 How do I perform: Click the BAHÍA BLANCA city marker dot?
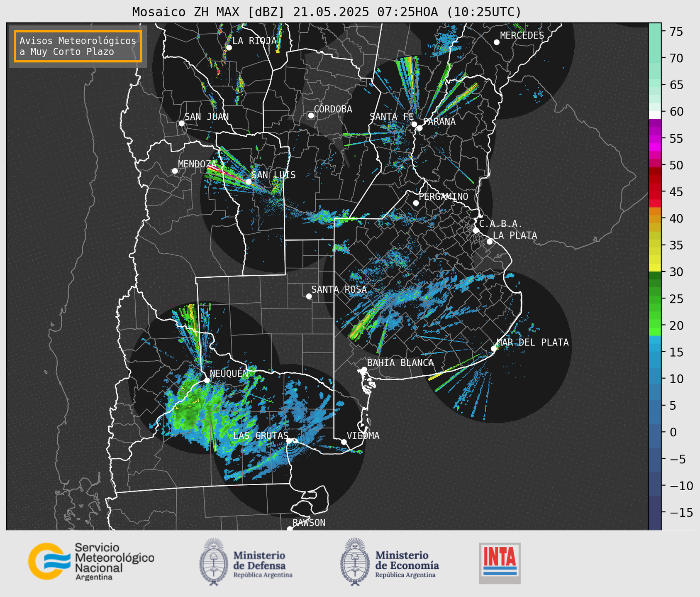tap(364, 369)
